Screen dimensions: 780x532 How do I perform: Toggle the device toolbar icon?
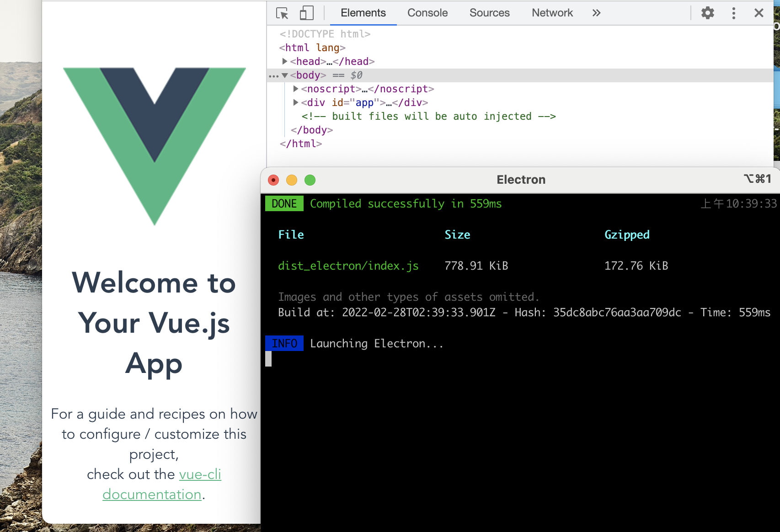306,13
